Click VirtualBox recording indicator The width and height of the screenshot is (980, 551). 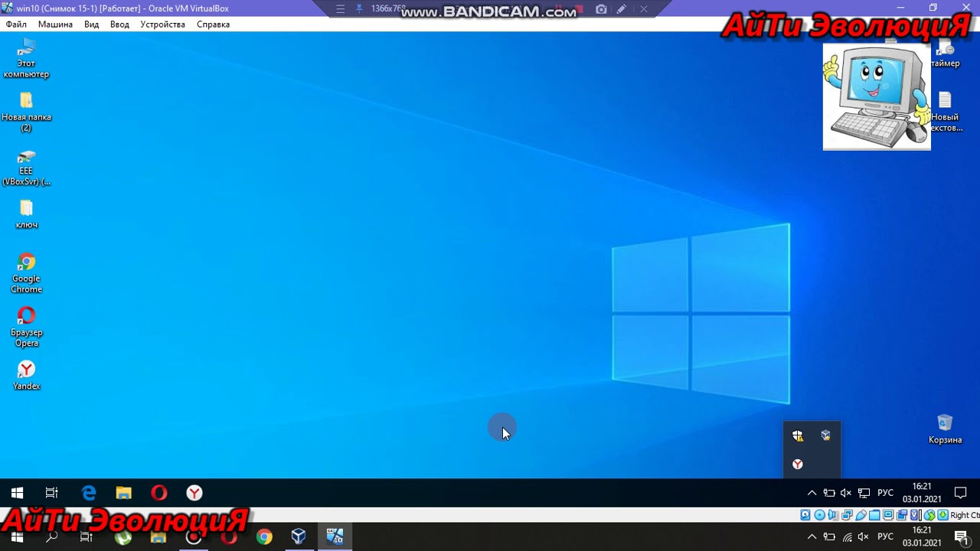click(x=902, y=515)
